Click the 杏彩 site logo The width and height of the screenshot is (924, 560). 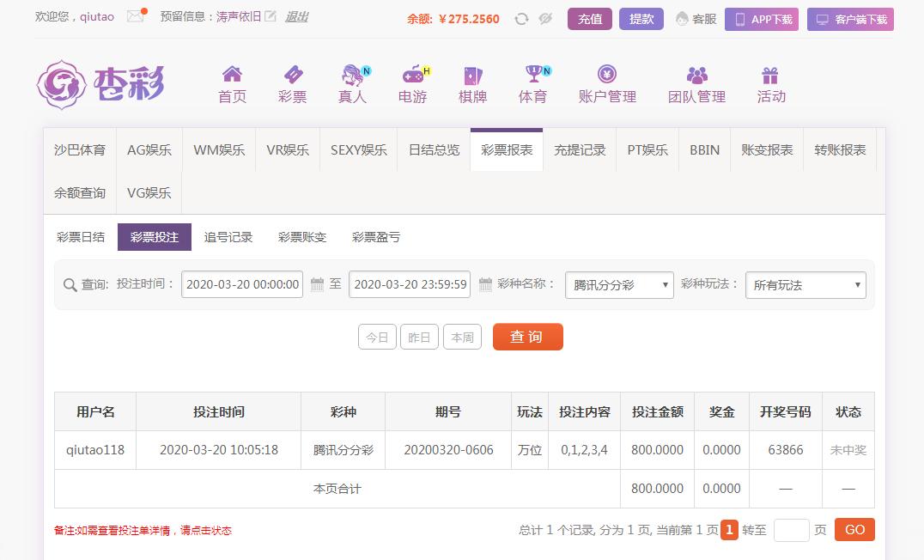pos(100,85)
